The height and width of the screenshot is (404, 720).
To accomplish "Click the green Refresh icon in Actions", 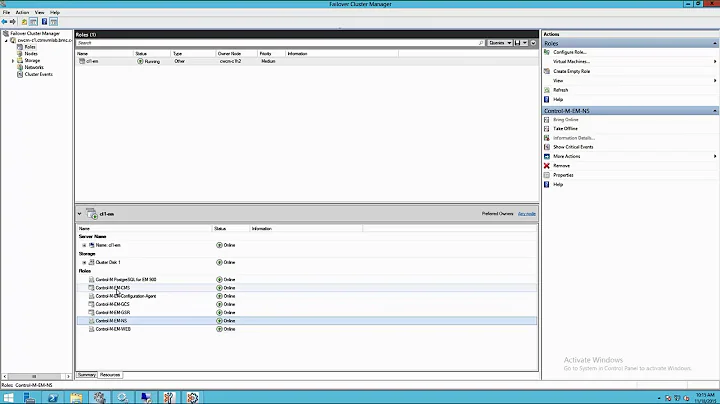I will coord(546,90).
